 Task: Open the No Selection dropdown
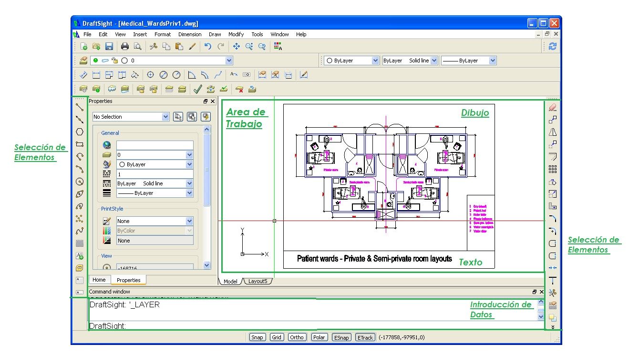(165, 117)
